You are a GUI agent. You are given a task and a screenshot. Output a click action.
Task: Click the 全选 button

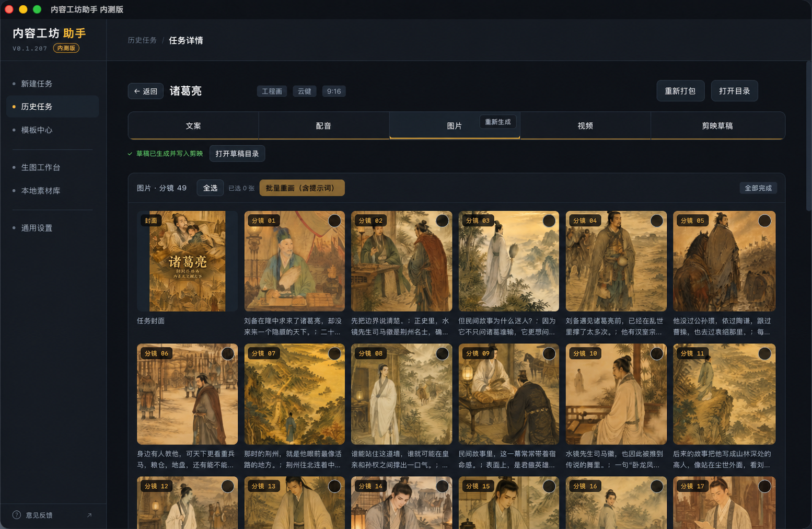210,188
